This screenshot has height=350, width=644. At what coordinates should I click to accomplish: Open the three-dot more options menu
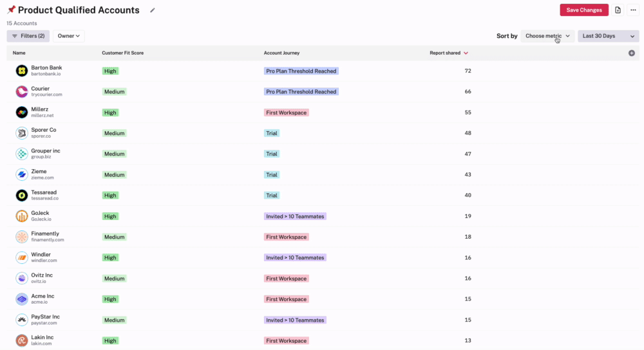pos(633,10)
